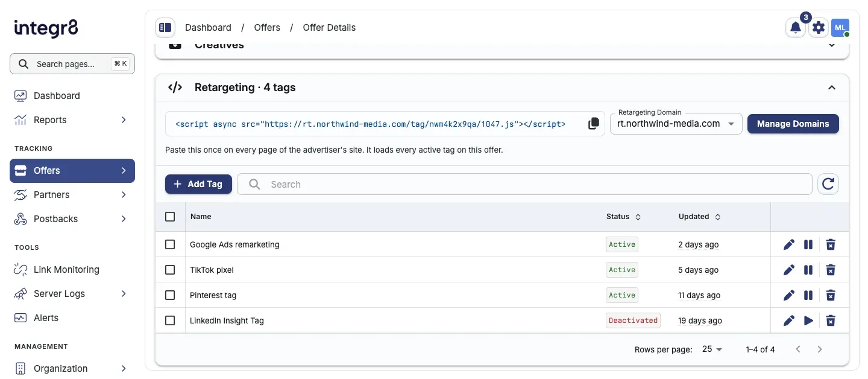The image size is (868, 379).
Task: Expand the Creatives section chevron
Action: 832,45
